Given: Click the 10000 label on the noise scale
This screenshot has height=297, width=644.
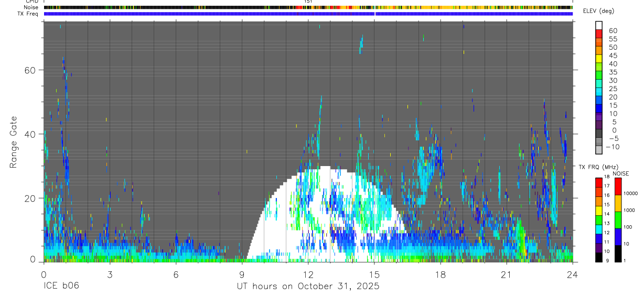Looking at the screenshot, I should click(x=631, y=193).
